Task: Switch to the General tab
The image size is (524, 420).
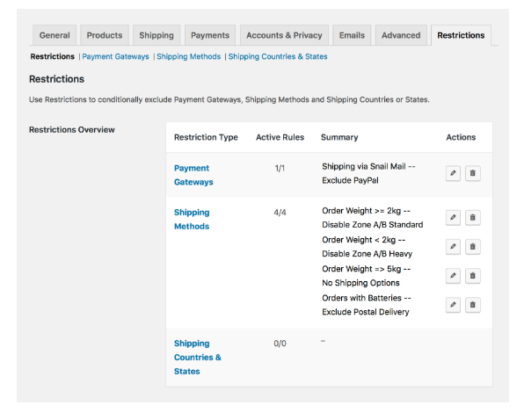Action: point(55,35)
